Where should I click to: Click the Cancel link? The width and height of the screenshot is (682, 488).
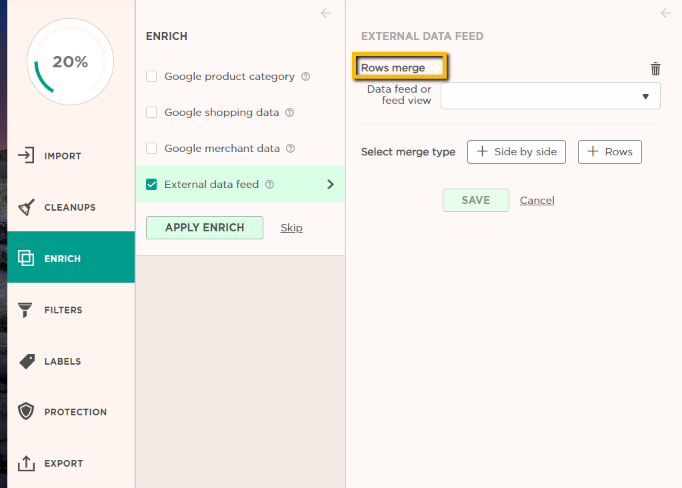(537, 201)
